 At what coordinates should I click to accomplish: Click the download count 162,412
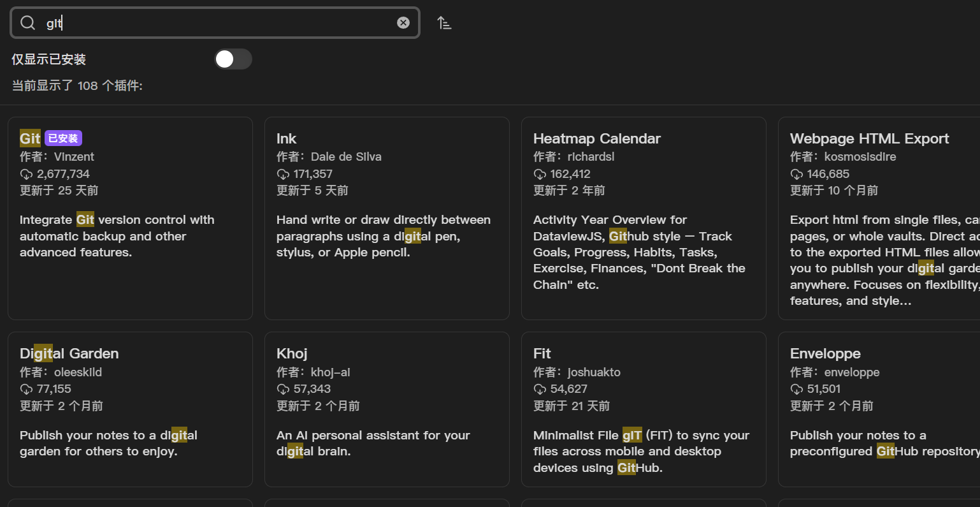tap(570, 174)
